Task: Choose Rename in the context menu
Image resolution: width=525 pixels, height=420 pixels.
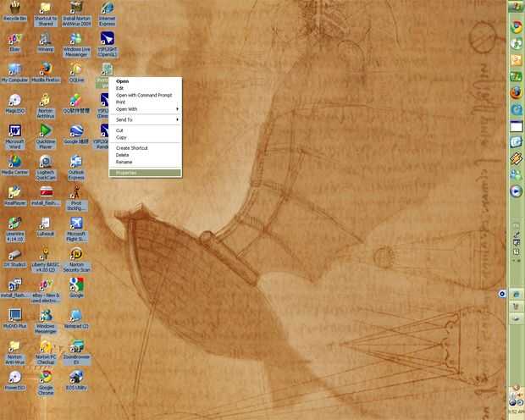Action: (x=146, y=162)
